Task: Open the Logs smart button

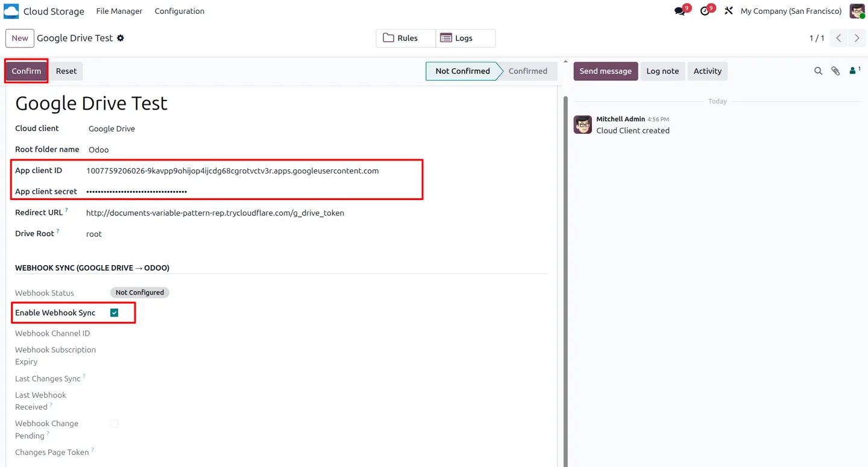Action: coord(465,38)
